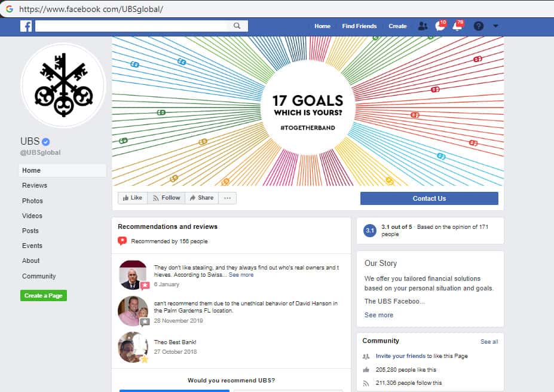The height and width of the screenshot is (392, 554).
Task: Expand See more in first review
Action: click(241, 275)
